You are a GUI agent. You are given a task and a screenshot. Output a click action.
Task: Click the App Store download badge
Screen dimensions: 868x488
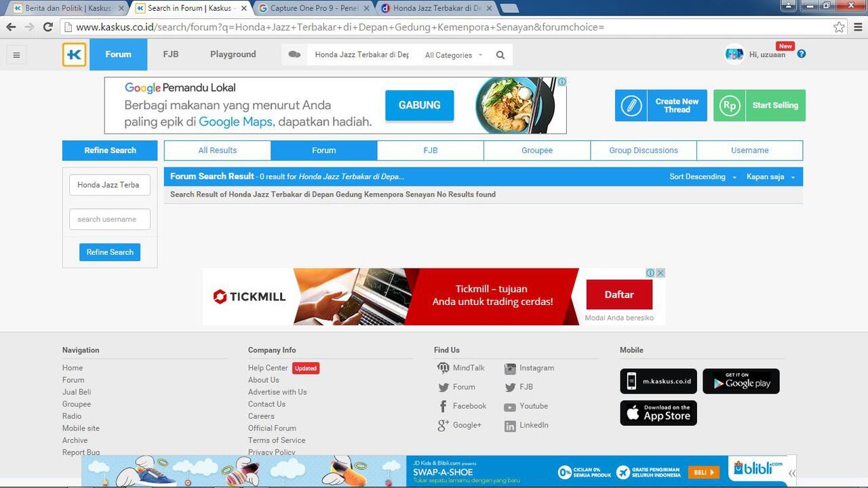pos(658,413)
